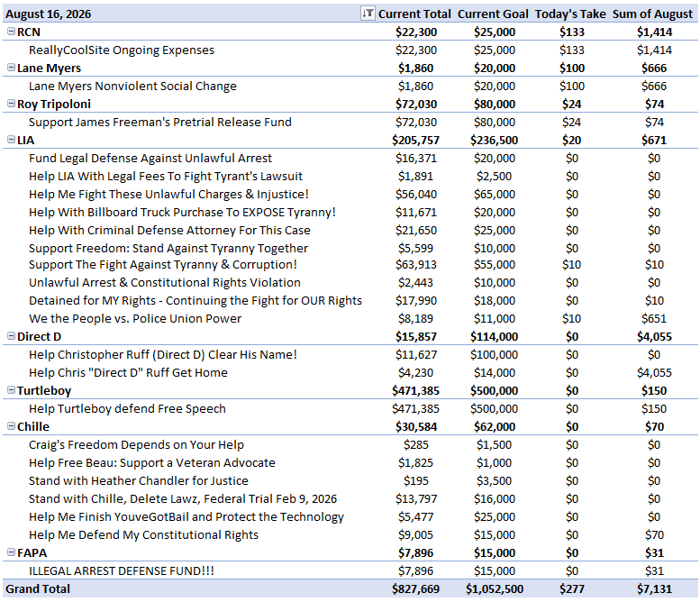The height and width of the screenshot is (602, 700).
Task: Collapse the Direct D group
Action: 11,336
